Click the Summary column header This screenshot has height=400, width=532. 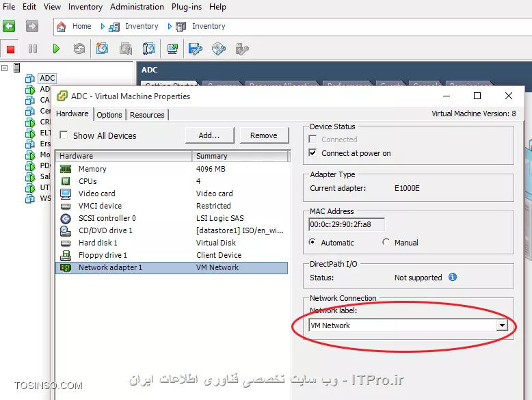[240, 156]
